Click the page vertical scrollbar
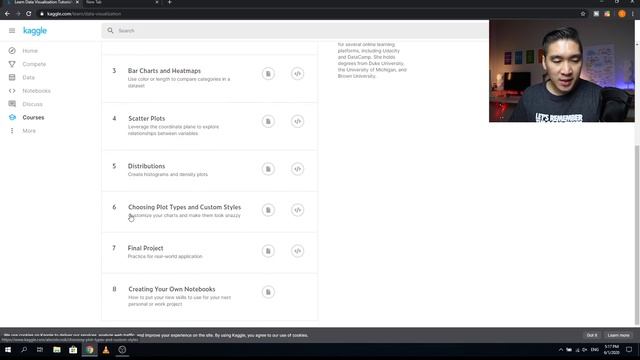Viewport: 640px width, 360px height. [637, 235]
